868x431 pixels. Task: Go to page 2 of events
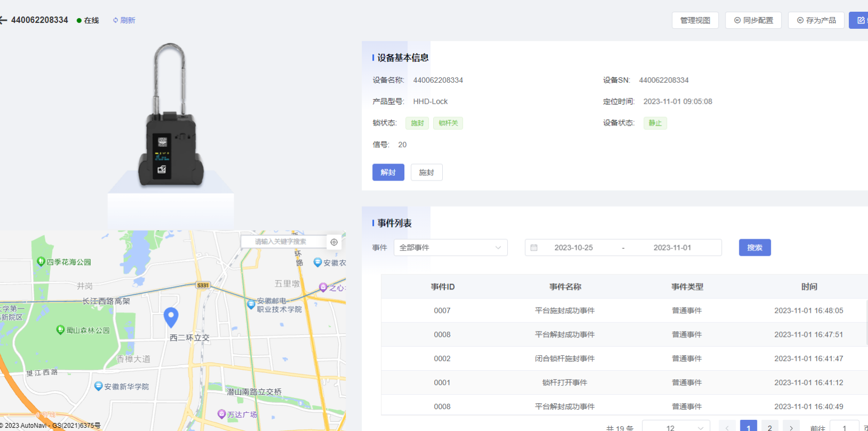pyautogui.click(x=769, y=427)
